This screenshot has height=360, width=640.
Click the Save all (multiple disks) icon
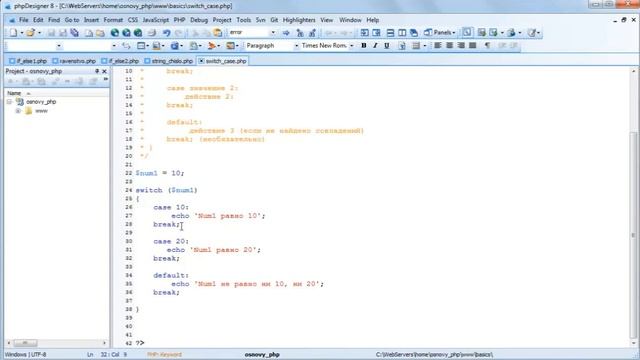pyautogui.click(x=74, y=33)
